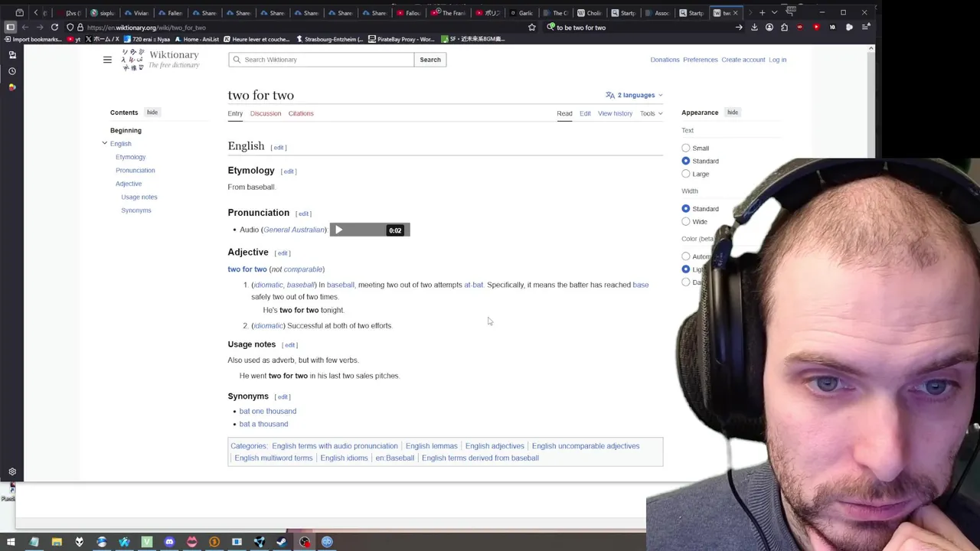Select the Light color radio button
This screenshot has height=551, width=980.
[x=686, y=269]
